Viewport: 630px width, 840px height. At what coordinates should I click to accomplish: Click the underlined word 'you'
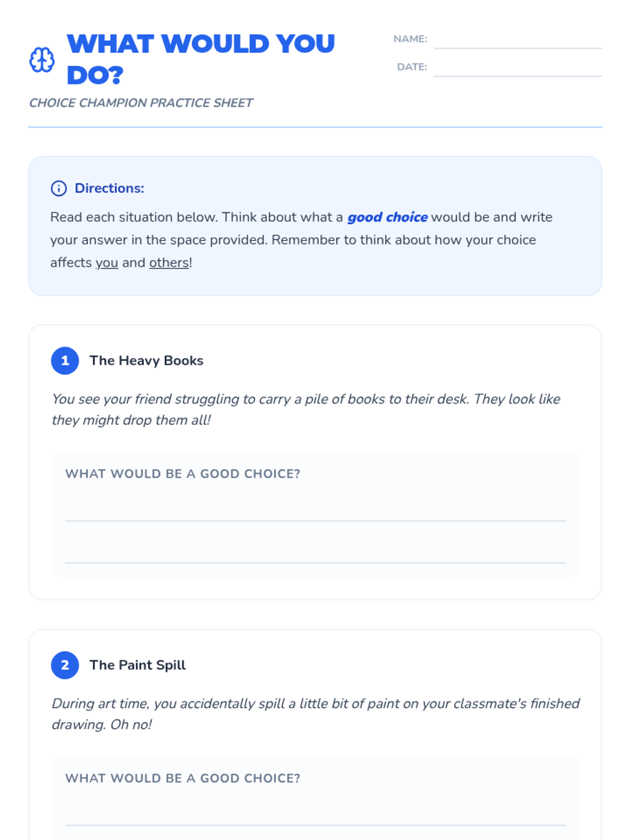107,262
